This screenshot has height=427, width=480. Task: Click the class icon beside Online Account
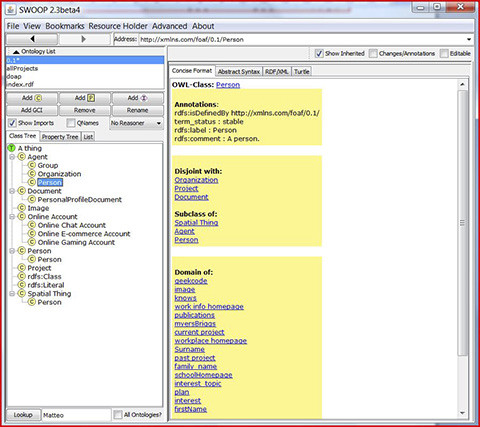pos(22,216)
